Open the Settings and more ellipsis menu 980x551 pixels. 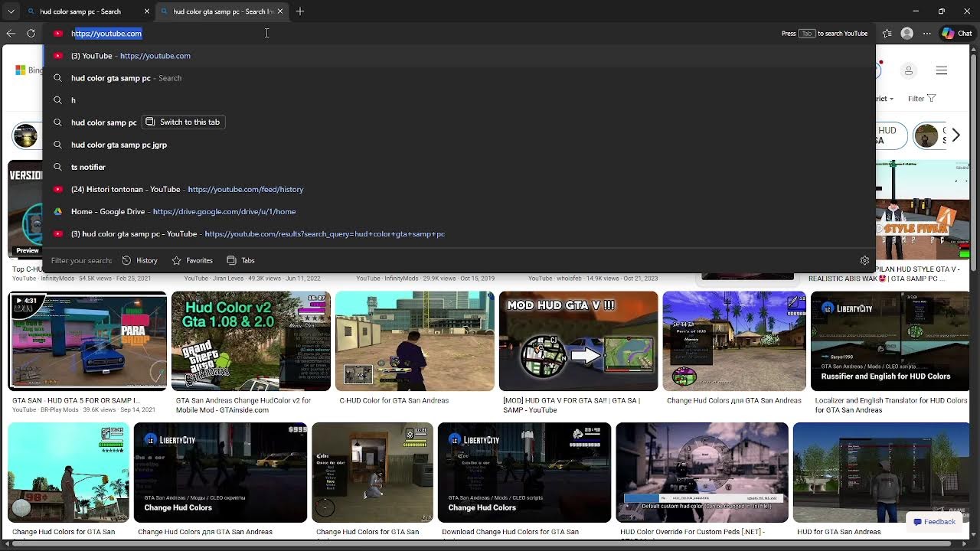[927, 34]
